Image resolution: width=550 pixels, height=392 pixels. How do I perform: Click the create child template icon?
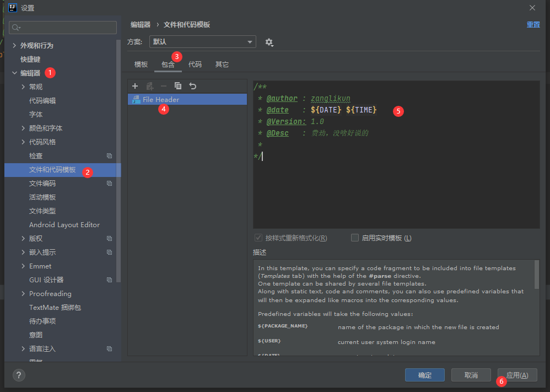pyautogui.click(x=149, y=86)
